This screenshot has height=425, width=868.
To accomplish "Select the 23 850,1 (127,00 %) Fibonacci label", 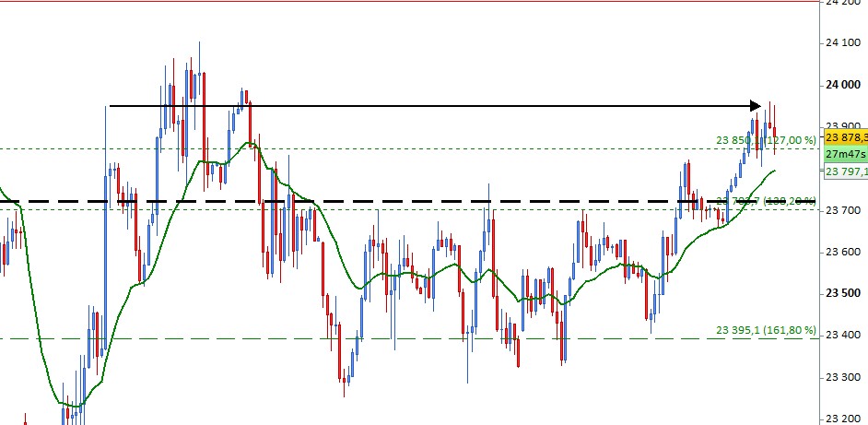I will pos(766,141).
